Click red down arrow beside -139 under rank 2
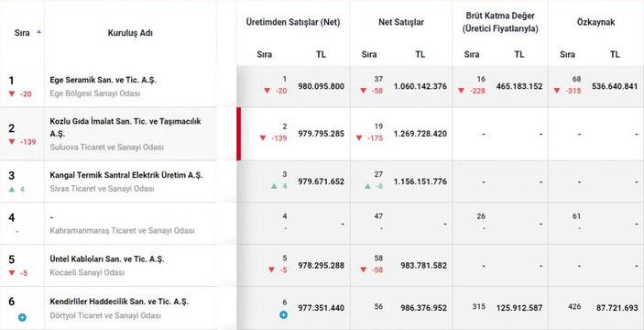 pyautogui.click(x=12, y=142)
